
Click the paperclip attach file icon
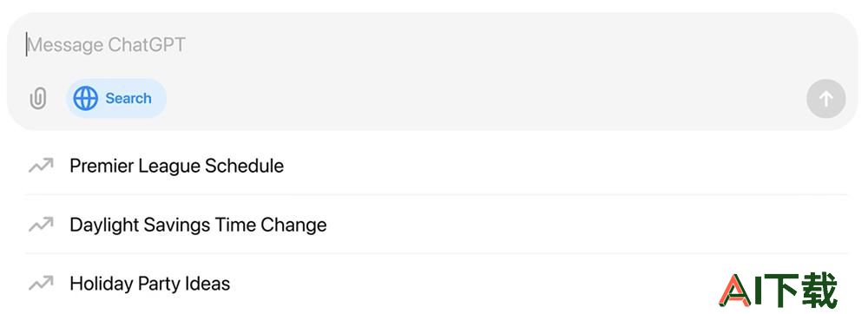(x=37, y=99)
